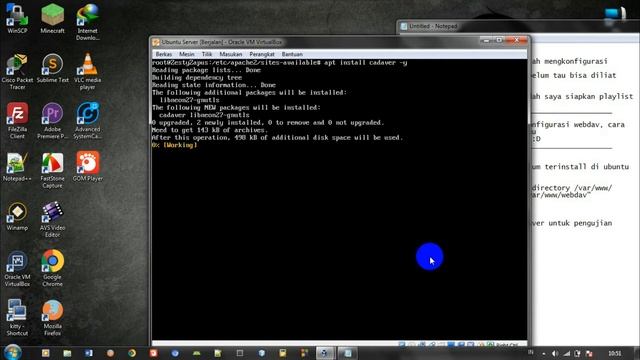Open Notepad++ desktop shortcut
This screenshot has width=640, height=360.
click(17, 167)
